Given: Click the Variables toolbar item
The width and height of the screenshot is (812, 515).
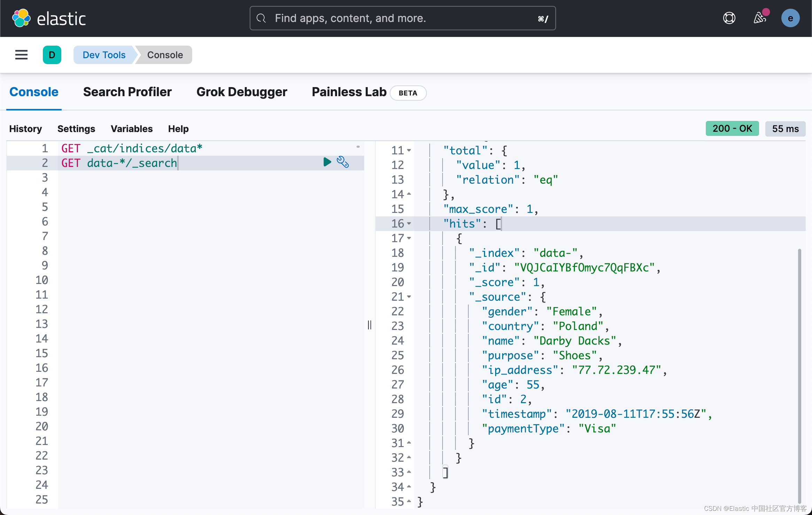Looking at the screenshot, I should click(x=131, y=129).
